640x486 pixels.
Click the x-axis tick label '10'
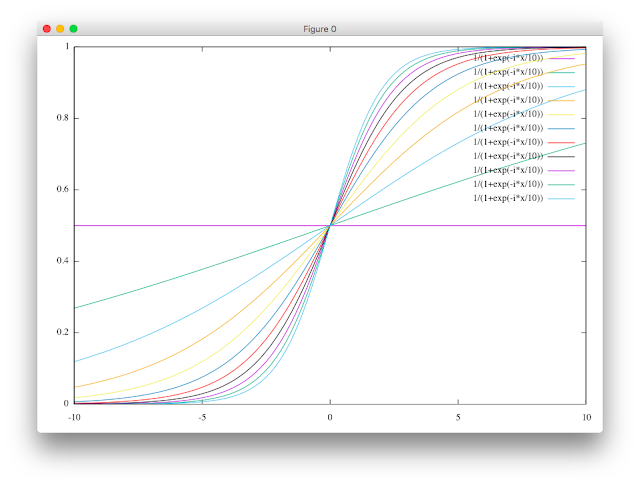pos(586,417)
